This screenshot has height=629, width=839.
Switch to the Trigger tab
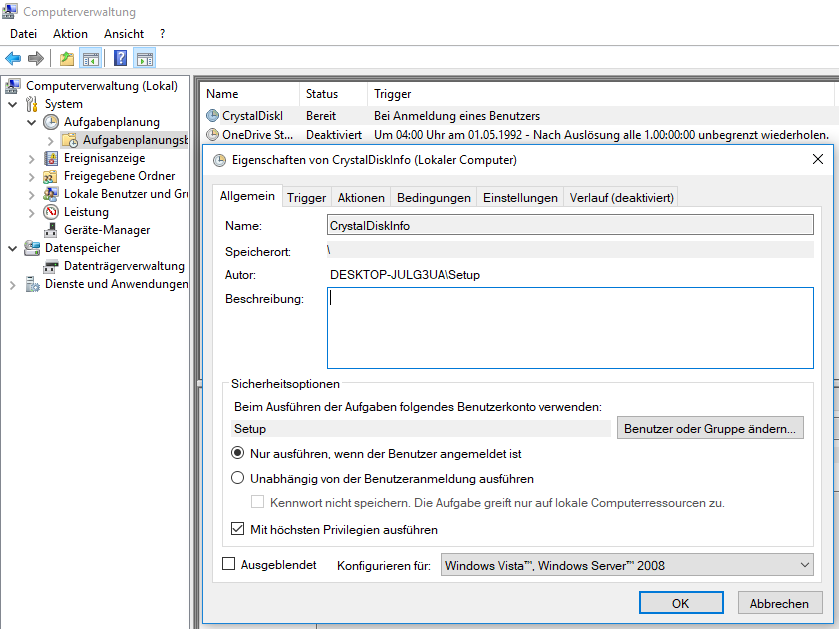pyautogui.click(x=306, y=198)
